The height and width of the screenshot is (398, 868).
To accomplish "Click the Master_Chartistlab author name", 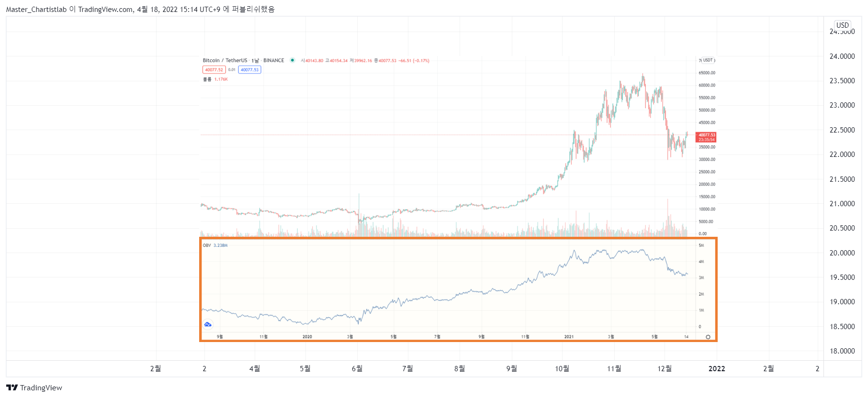I will [x=36, y=9].
